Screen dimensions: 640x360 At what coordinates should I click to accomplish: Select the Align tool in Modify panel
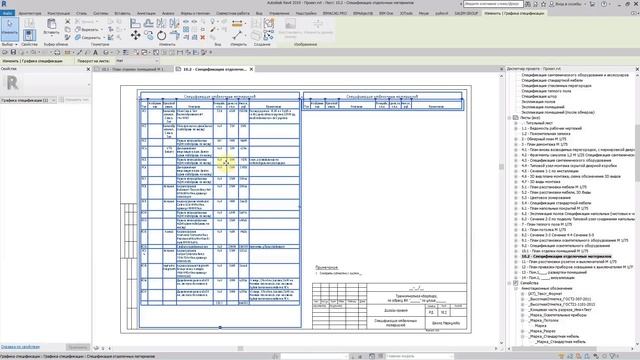[x=135, y=24]
